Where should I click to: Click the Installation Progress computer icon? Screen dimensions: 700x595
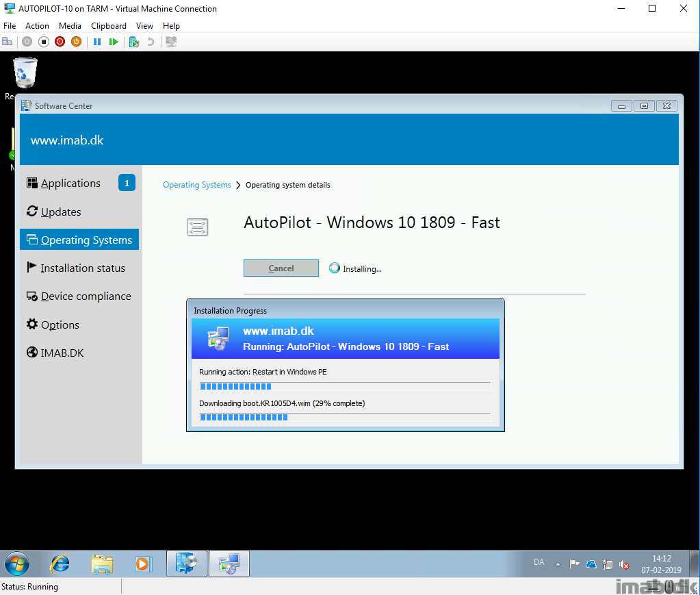pyautogui.click(x=218, y=338)
